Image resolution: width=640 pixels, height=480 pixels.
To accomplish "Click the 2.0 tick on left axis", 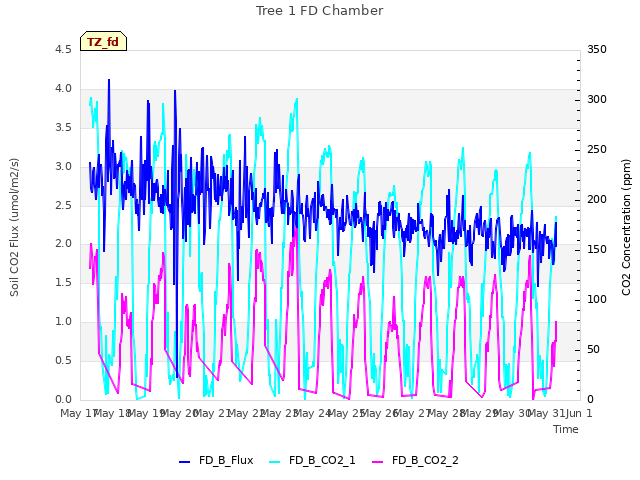I will pyautogui.click(x=63, y=244).
